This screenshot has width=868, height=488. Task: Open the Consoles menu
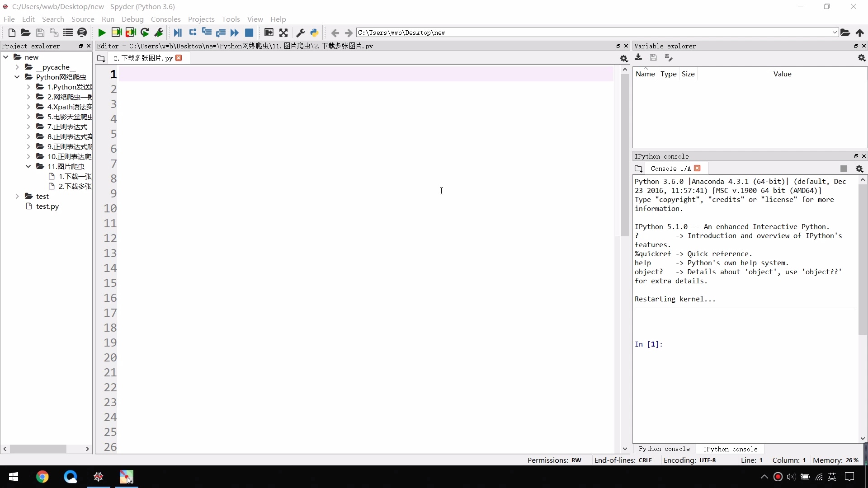[x=165, y=19]
